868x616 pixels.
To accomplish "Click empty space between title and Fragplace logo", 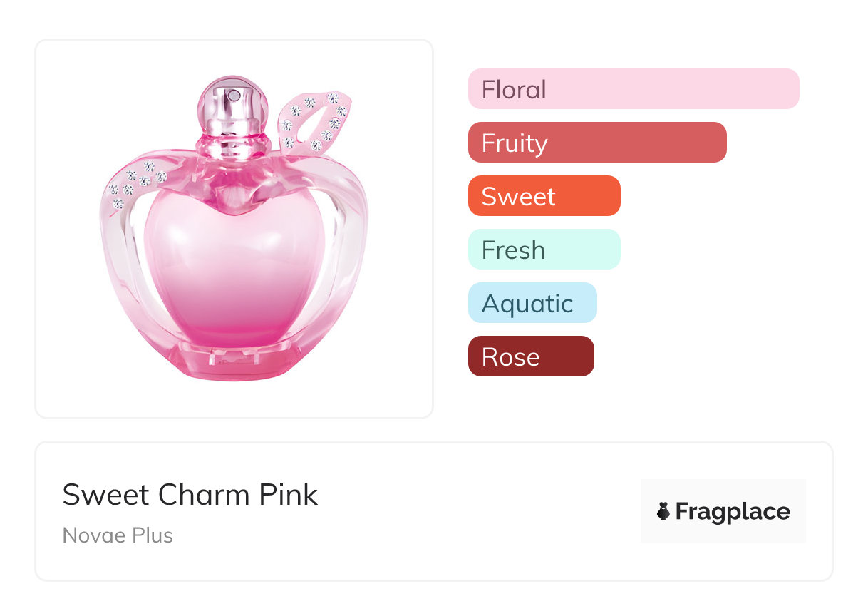I will coord(477,511).
